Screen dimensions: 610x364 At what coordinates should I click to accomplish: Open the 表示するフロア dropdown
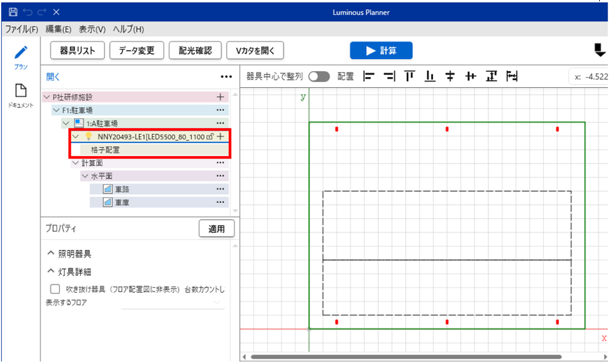[173, 303]
